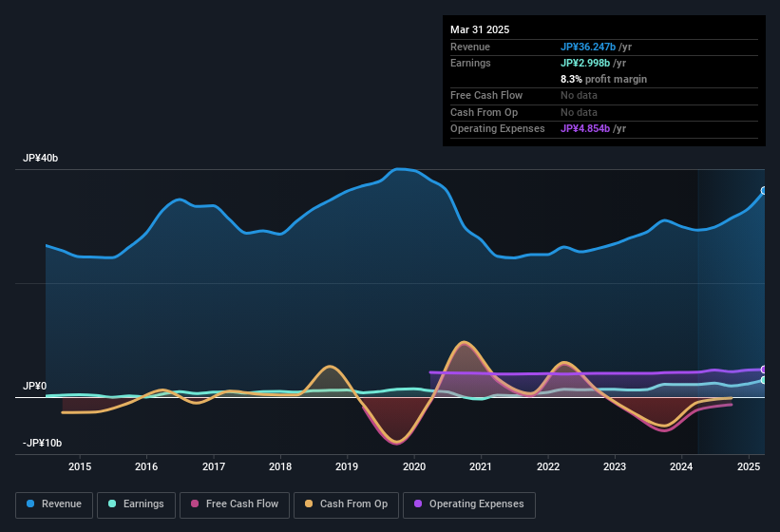Click the 2020 x-axis label
The width and height of the screenshot is (780, 532).
click(x=414, y=466)
